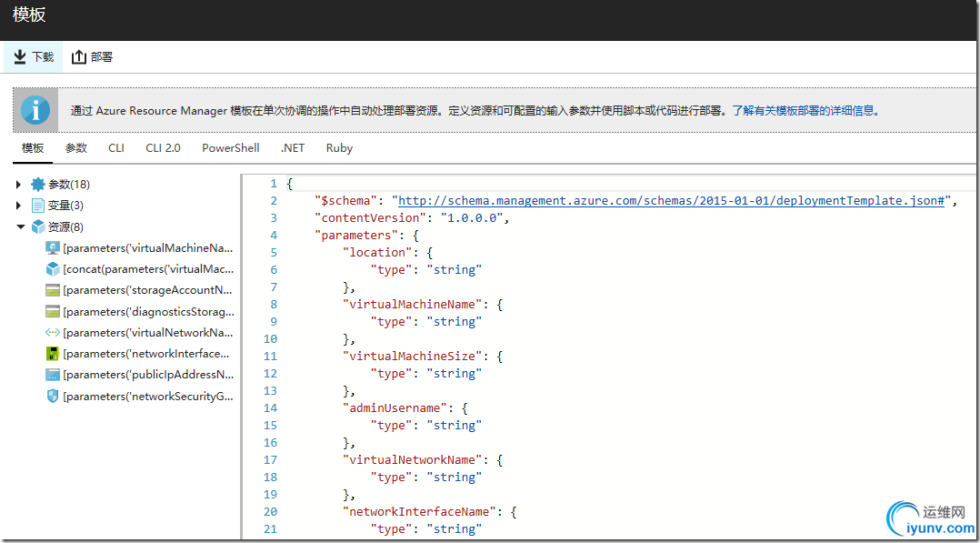The height and width of the screenshot is (543, 980).
Task: Click the green network interface icon
Action: (53, 354)
